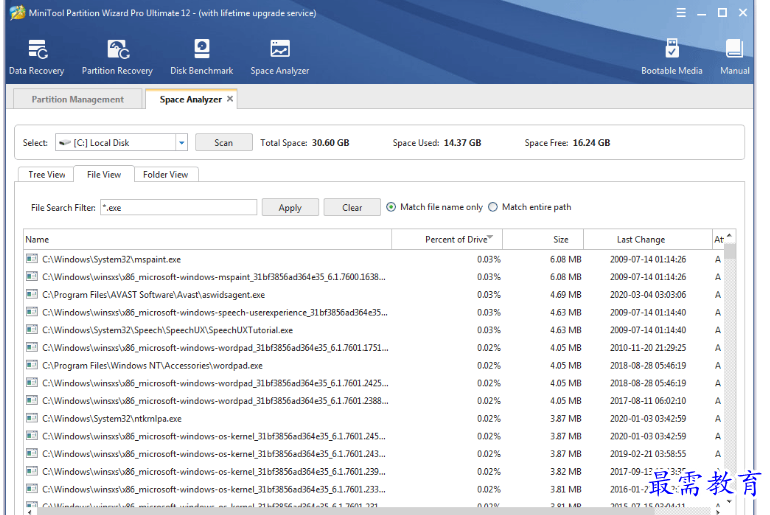Switch to Folder View tab
This screenshot has height=515, width=770.
(165, 175)
